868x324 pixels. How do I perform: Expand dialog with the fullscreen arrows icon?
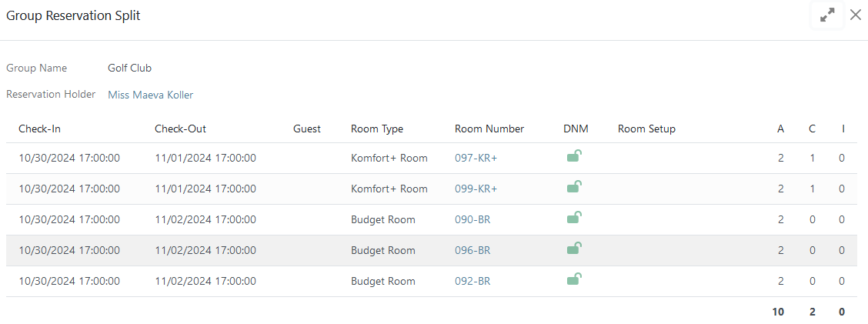[827, 15]
